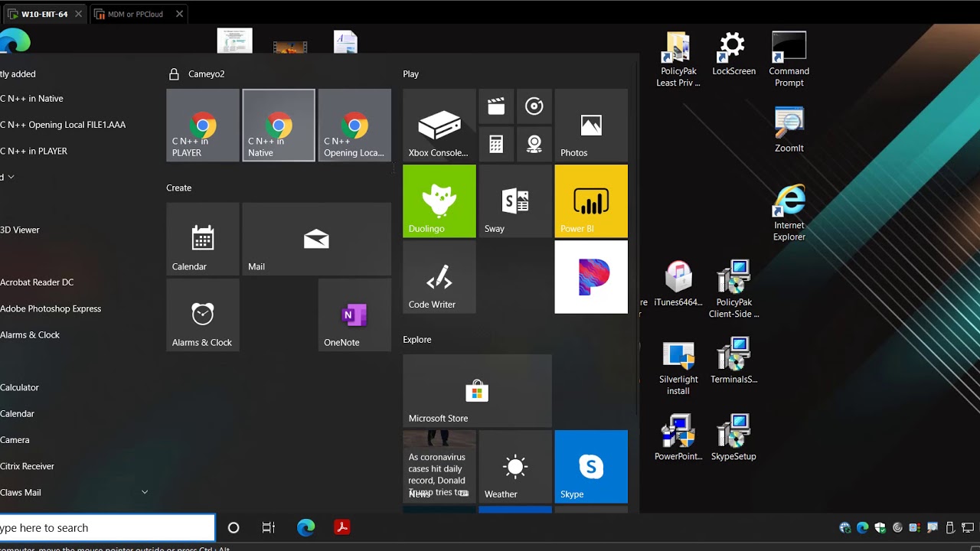Screen dimensions: 980x551
Task: Click the safely remove USB tray icon
Action: [950, 527]
